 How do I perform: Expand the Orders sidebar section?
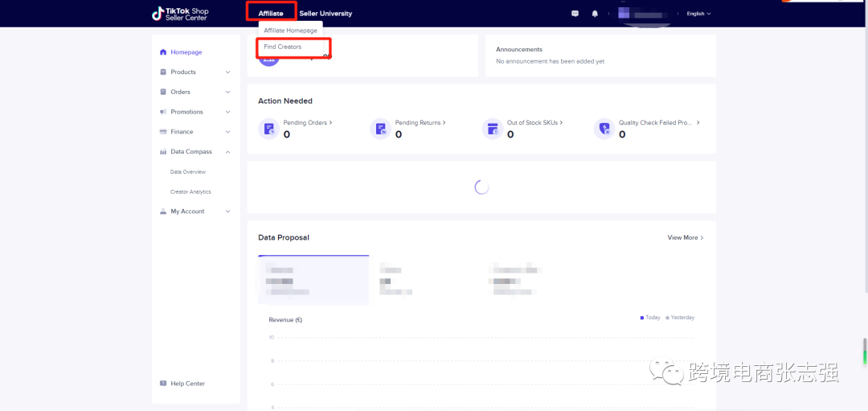coord(227,92)
